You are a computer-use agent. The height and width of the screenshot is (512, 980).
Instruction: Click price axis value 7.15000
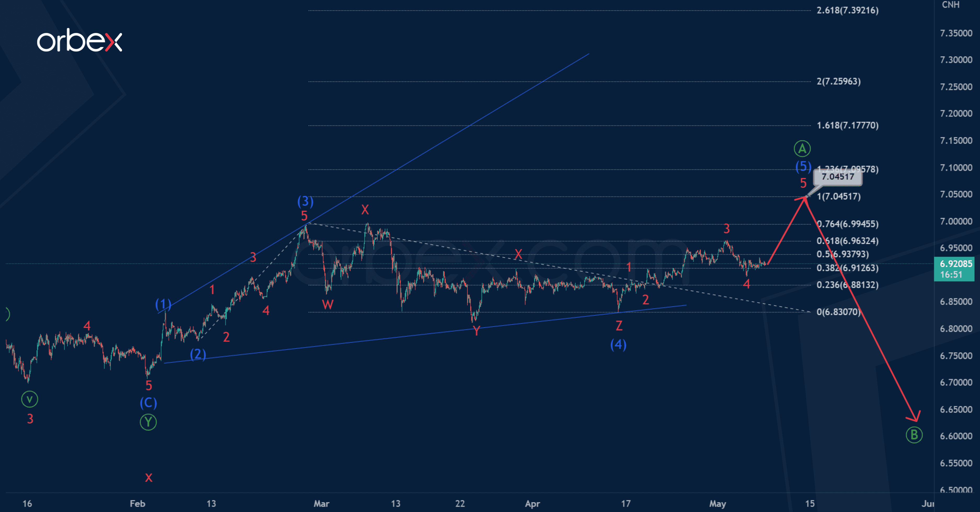click(x=956, y=141)
